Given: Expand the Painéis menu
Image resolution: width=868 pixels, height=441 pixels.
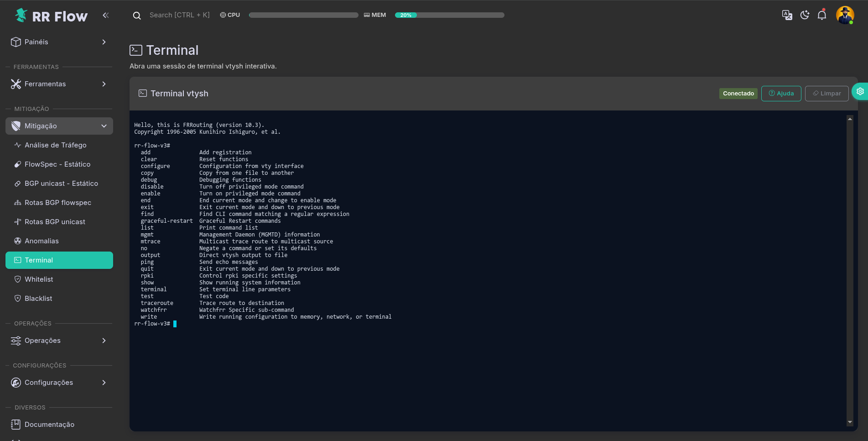Looking at the screenshot, I should coord(59,42).
